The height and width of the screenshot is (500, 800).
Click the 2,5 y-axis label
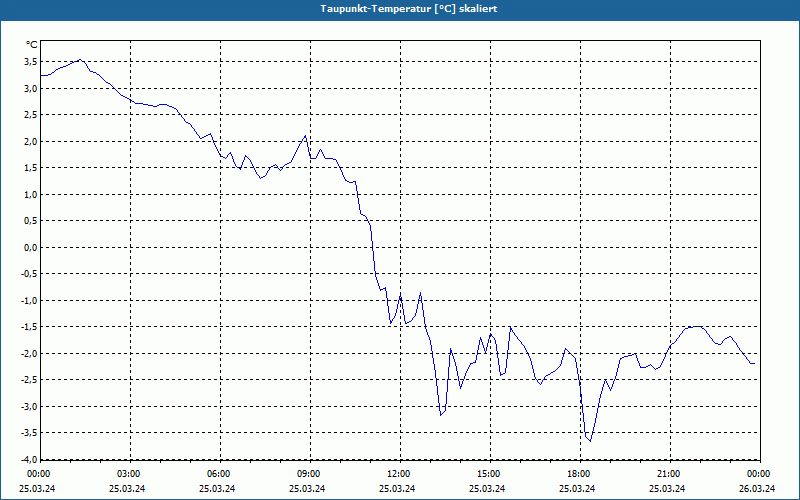(30, 115)
